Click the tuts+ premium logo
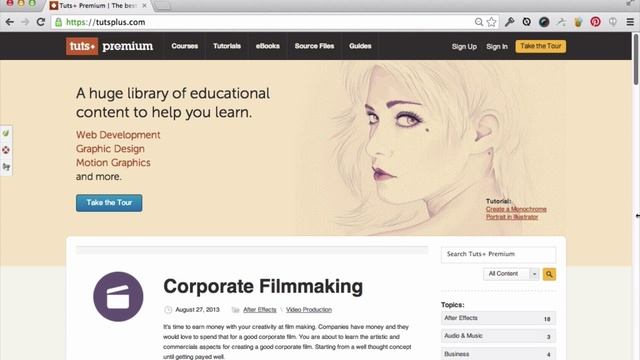Viewport: 640px width, 360px height. (x=109, y=46)
